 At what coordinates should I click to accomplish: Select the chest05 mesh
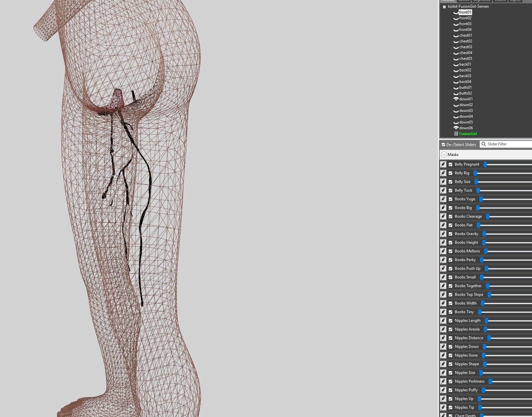[466, 59]
